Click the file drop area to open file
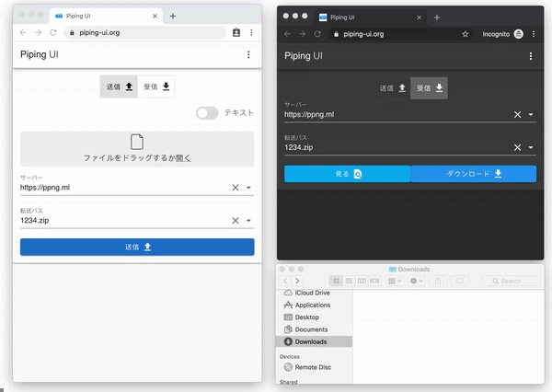The image size is (552, 392). click(x=137, y=149)
